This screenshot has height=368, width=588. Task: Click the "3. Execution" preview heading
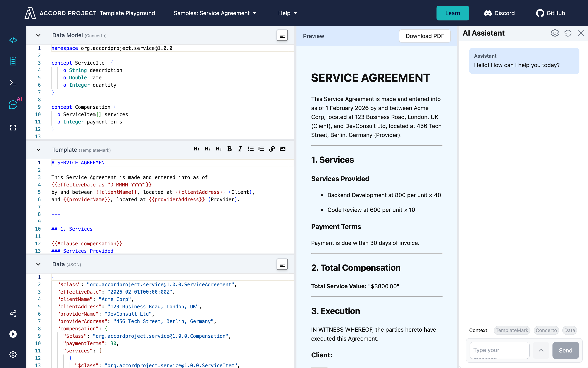(335, 311)
